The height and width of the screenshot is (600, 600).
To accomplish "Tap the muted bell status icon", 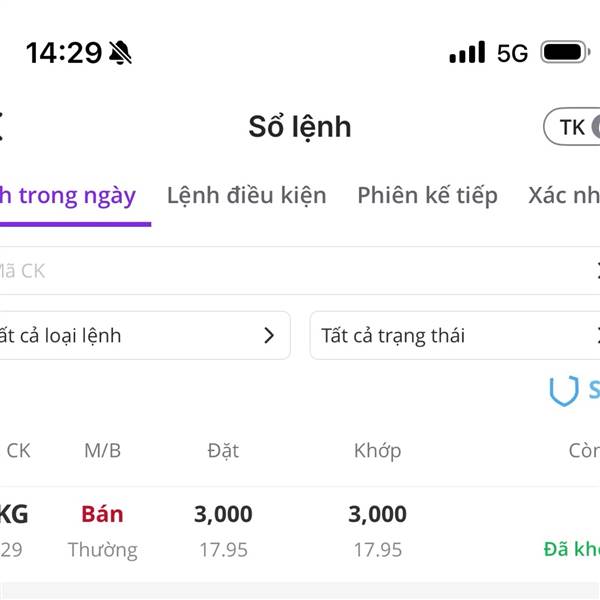I will tap(120, 53).
